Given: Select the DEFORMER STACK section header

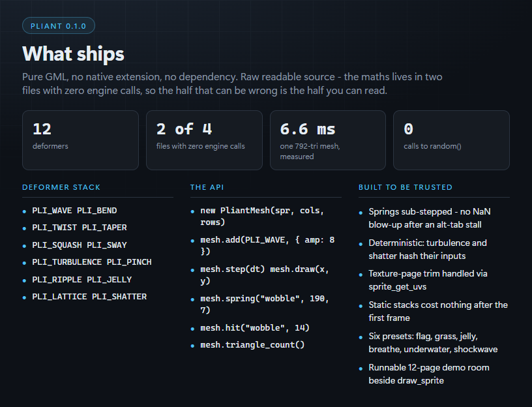Looking at the screenshot, I should (x=61, y=187).
